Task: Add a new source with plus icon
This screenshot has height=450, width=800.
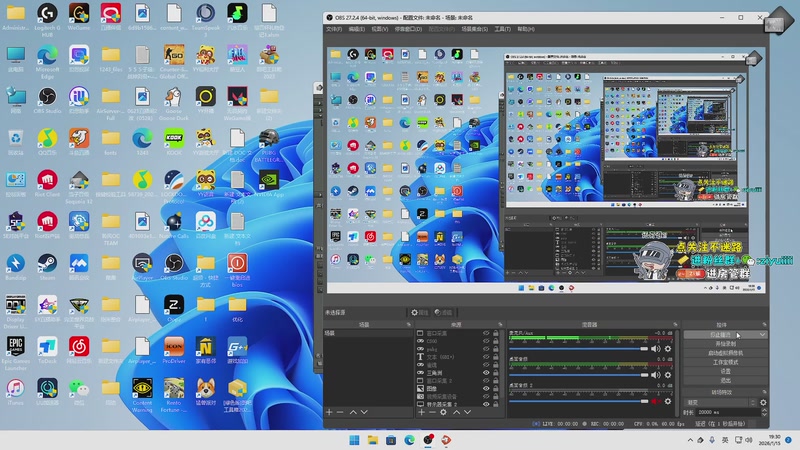Action: [x=419, y=412]
